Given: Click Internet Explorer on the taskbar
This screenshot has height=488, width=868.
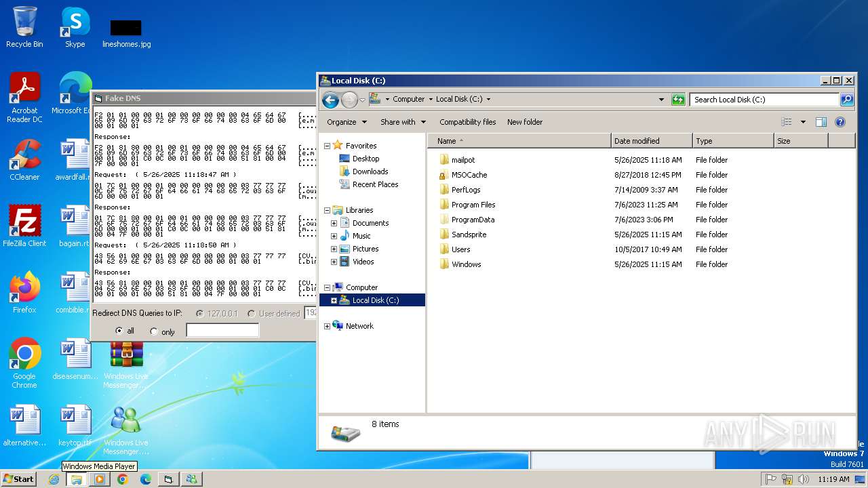Looking at the screenshot, I should coord(54,479).
